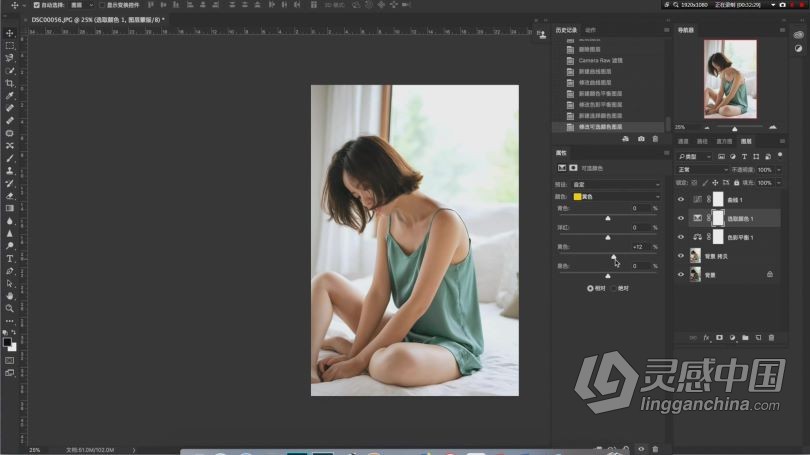Screen dimensions: 810x455
Task: Hide the 背景 拷贝 layer
Action: 681,256
